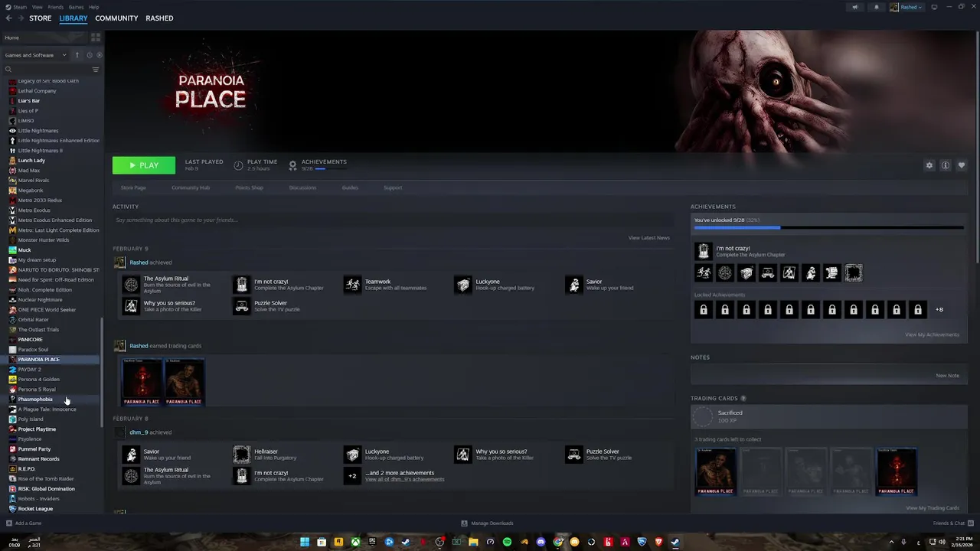980x551 pixels.
Task: Open Windows Start menu
Action: coord(305,542)
